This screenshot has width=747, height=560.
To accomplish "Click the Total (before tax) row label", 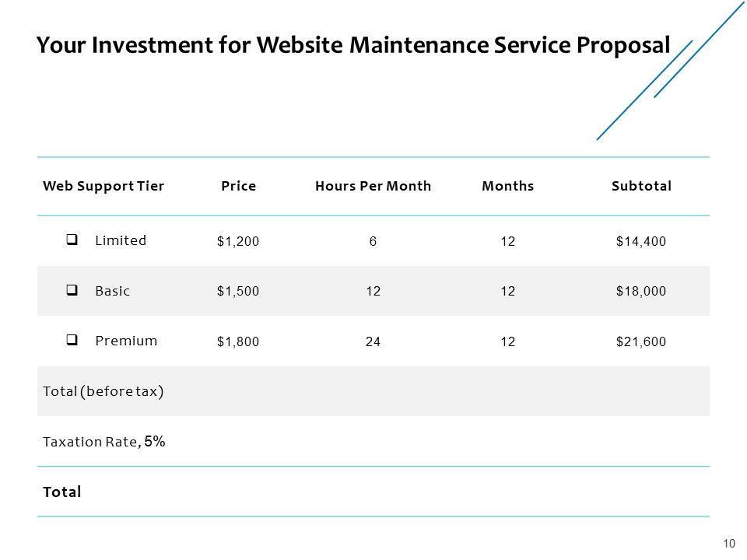I will pos(103,390).
